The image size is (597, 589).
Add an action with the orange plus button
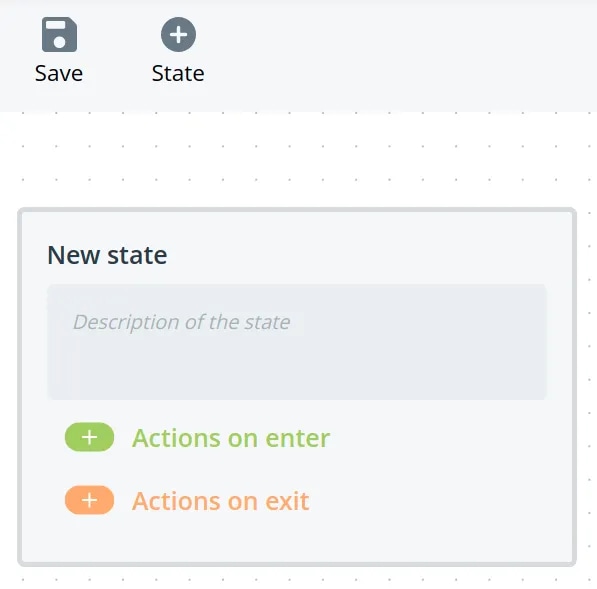click(x=89, y=500)
